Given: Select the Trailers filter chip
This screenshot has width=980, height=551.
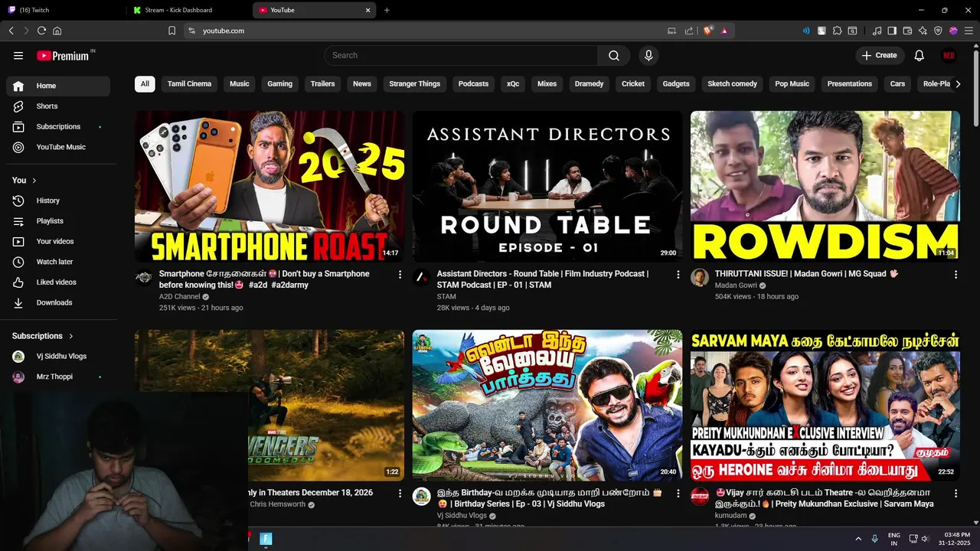Looking at the screenshot, I should click(322, 84).
